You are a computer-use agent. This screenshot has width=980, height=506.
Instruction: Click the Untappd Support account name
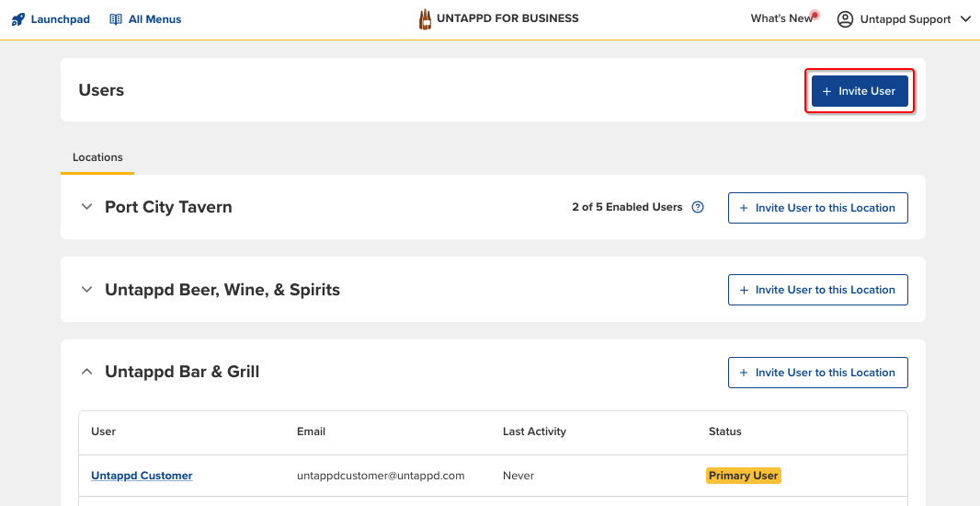point(906,19)
